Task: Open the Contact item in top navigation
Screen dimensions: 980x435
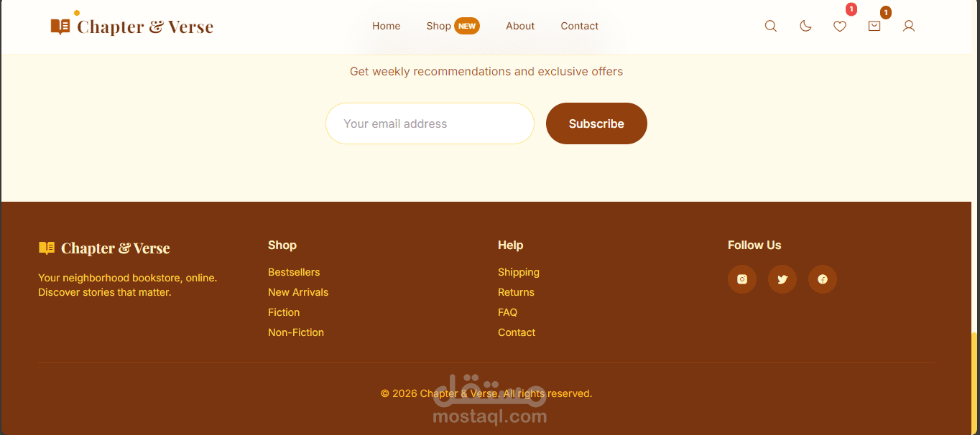Action: click(x=579, y=26)
